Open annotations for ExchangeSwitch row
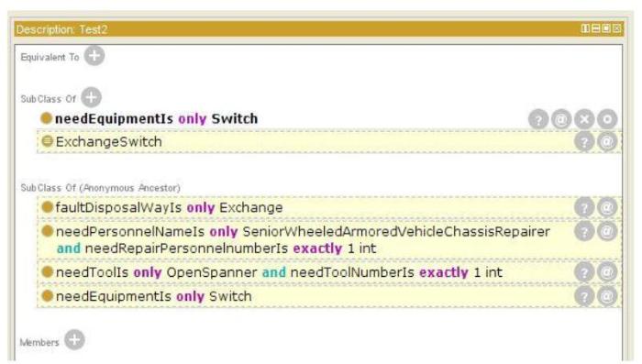The height and width of the screenshot is (364, 642). coord(607,142)
